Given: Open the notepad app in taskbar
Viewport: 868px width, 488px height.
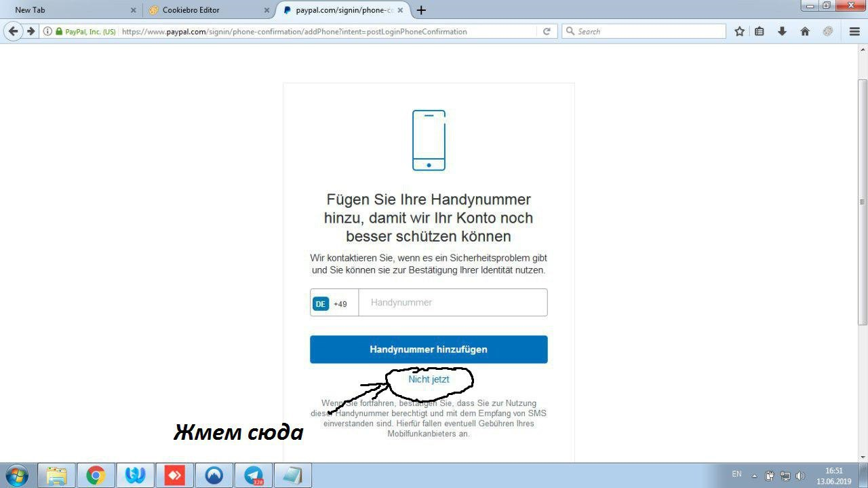Looking at the screenshot, I should tap(293, 475).
